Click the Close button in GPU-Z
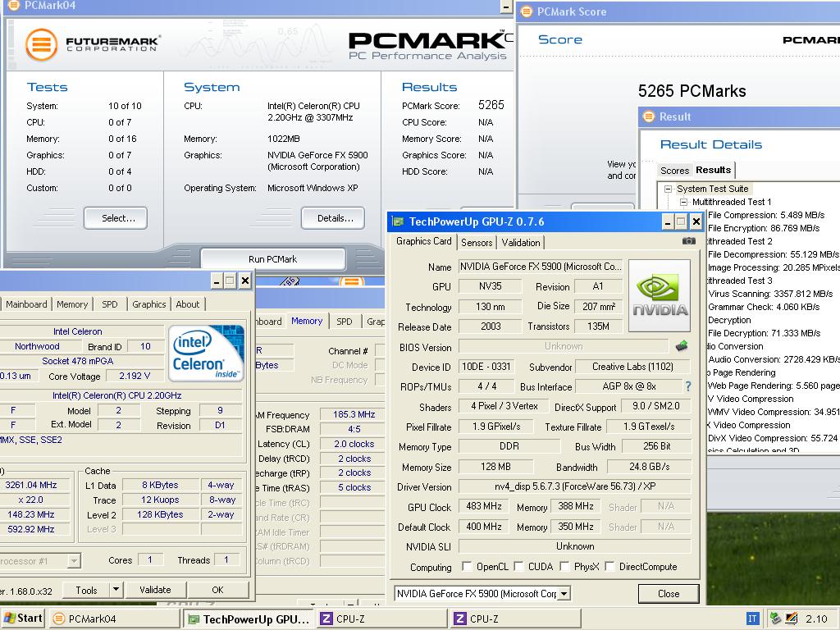This screenshot has width=840, height=630. coord(669,594)
